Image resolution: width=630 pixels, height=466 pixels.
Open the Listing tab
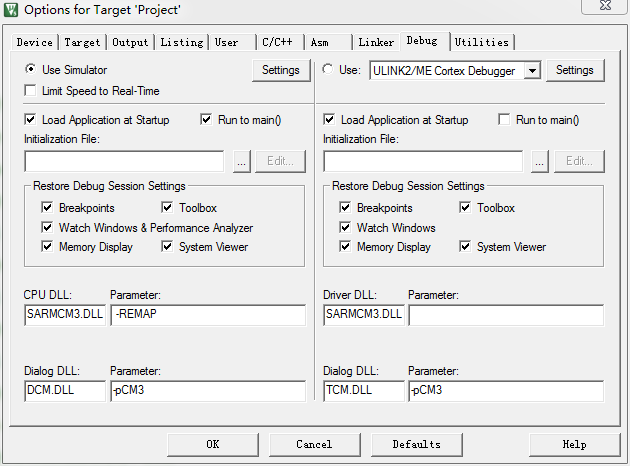[182, 42]
